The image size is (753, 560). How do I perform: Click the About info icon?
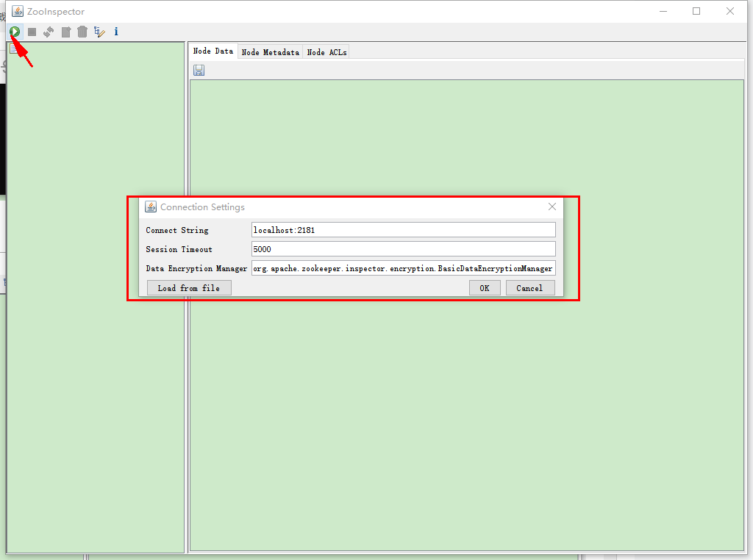click(x=116, y=32)
